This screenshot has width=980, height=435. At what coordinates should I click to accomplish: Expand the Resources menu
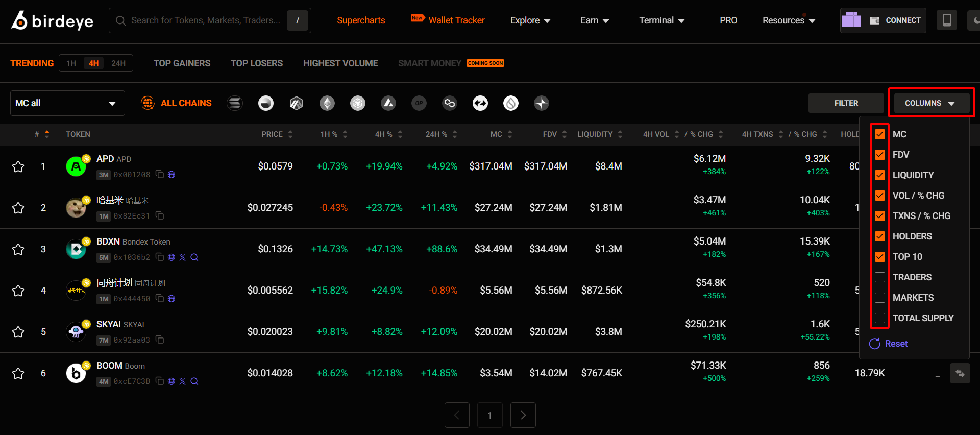point(789,20)
